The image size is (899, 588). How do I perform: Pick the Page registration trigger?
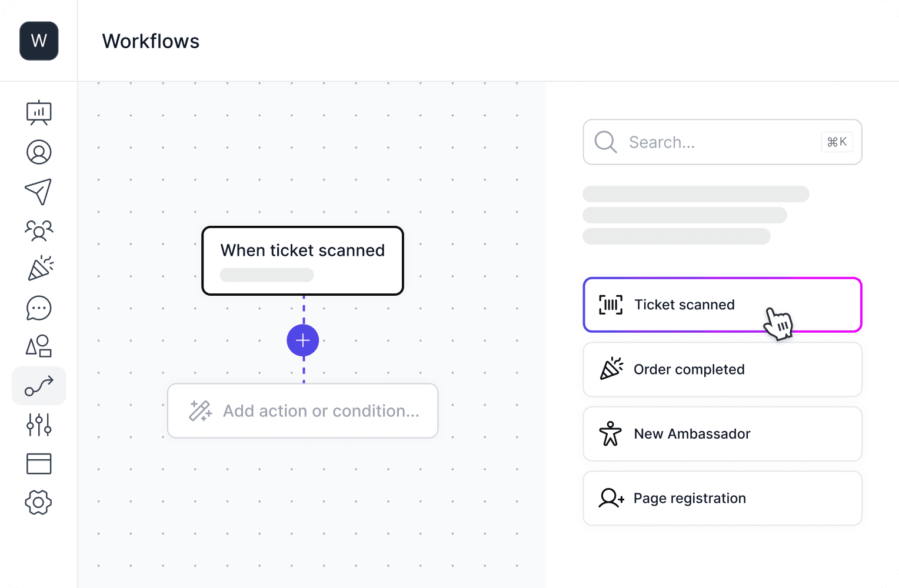(722, 498)
